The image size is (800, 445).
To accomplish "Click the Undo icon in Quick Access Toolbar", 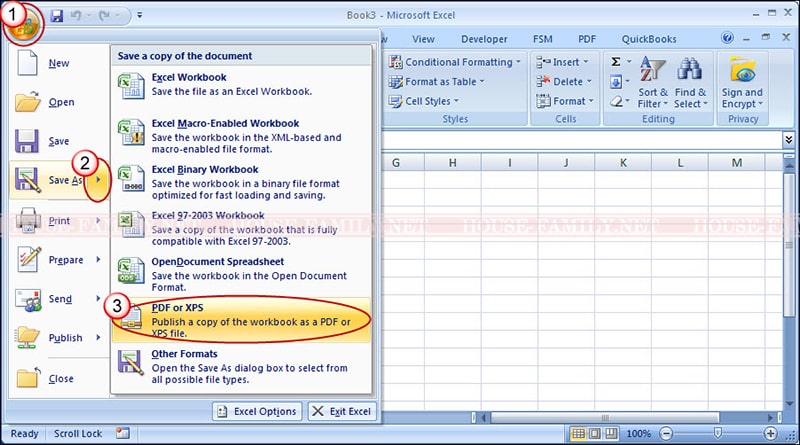I will pos(76,16).
